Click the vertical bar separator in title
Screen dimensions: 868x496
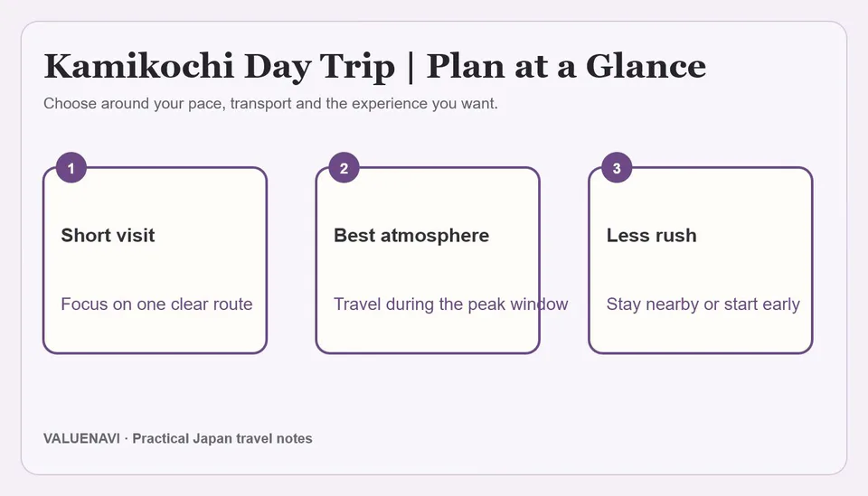tap(410, 67)
